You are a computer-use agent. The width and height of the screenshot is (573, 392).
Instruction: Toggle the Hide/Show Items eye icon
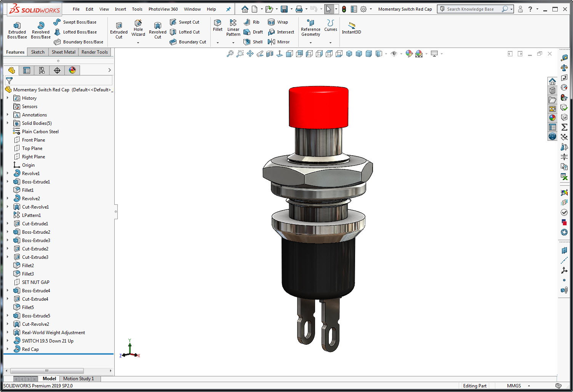(x=394, y=54)
